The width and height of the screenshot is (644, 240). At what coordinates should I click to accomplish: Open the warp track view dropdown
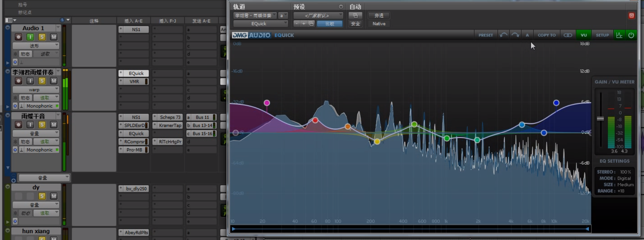pyautogui.click(x=36, y=90)
